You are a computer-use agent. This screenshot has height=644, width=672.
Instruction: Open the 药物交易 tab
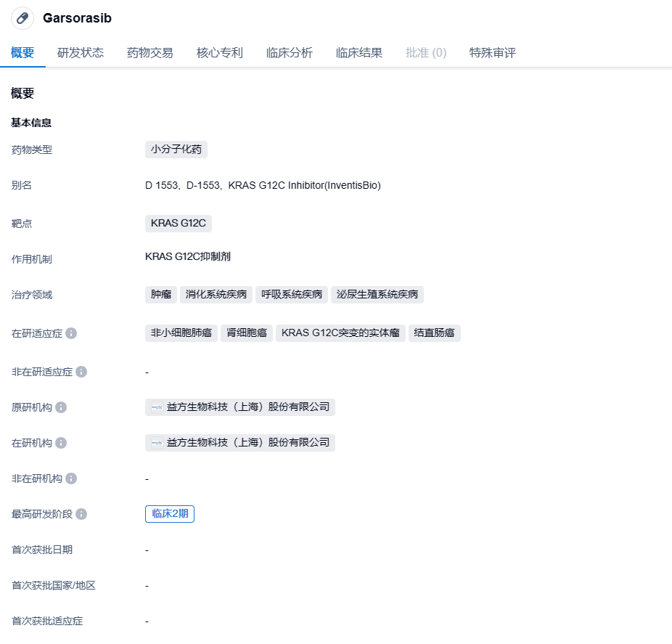(x=150, y=53)
